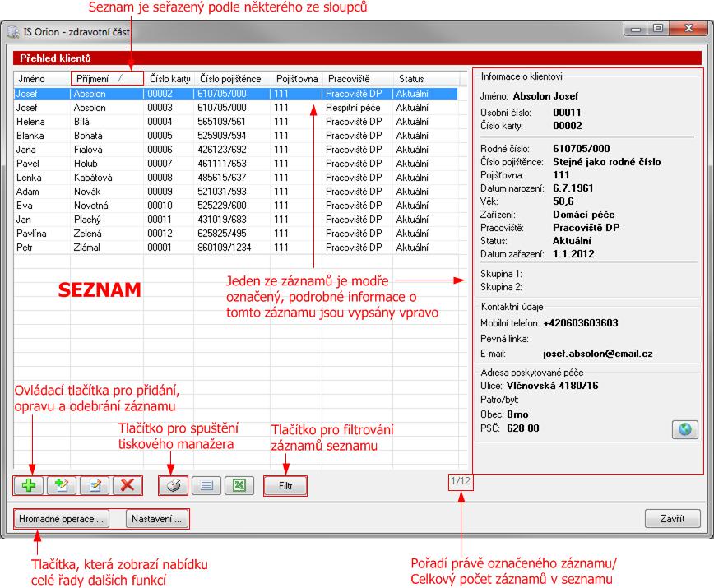This screenshot has width=714, height=588.
Task: Add a new client with the green plus button
Action: [29, 485]
